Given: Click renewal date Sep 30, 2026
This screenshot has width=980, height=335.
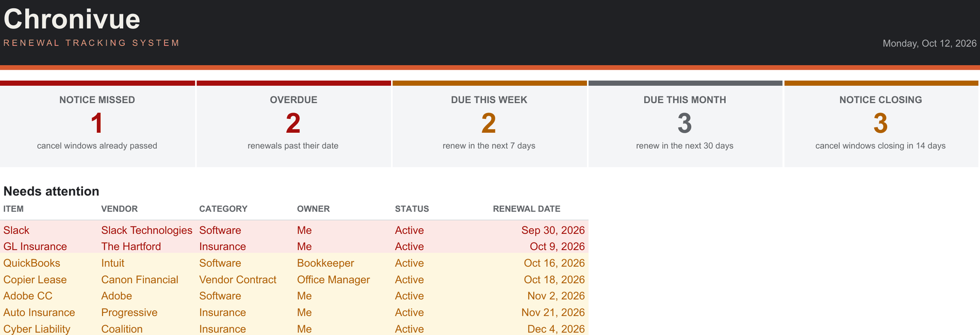Looking at the screenshot, I should click(x=553, y=230).
